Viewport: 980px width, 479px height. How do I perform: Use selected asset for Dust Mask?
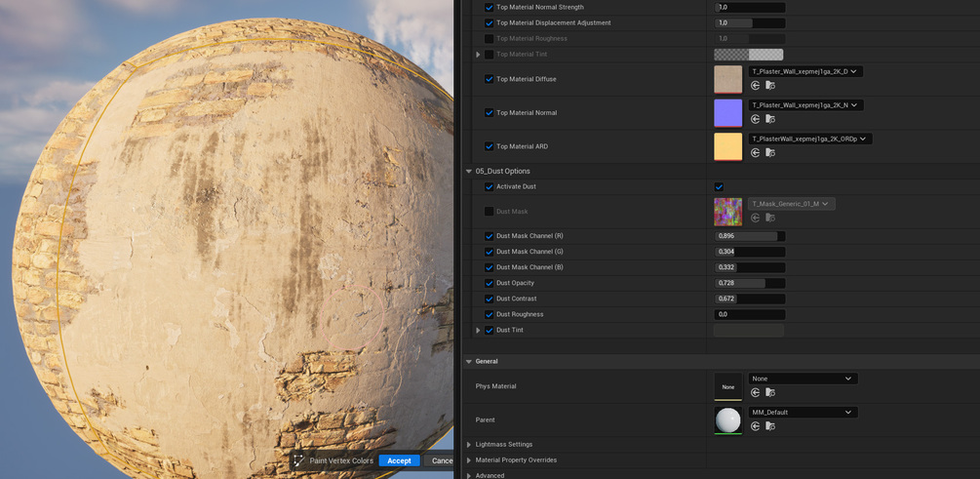pyautogui.click(x=755, y=218)
